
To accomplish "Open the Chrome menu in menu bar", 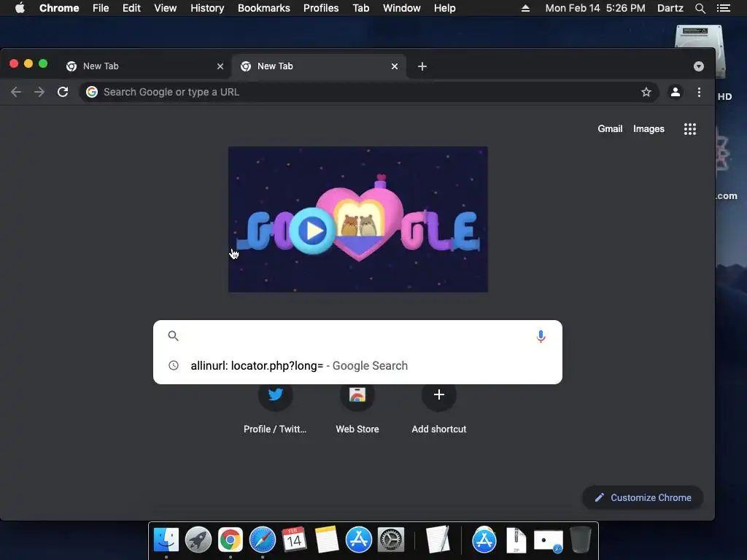I will tap(59, 8).
